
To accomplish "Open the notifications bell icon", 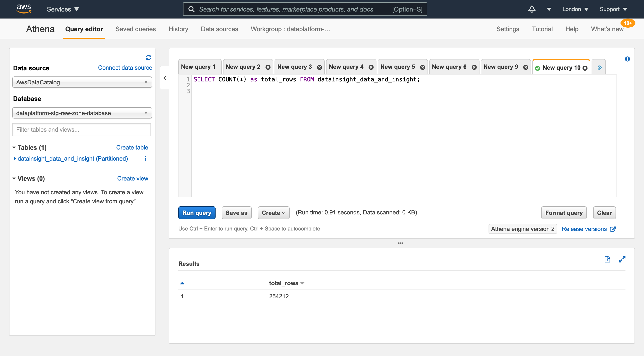I will click(x=532, y=9).
